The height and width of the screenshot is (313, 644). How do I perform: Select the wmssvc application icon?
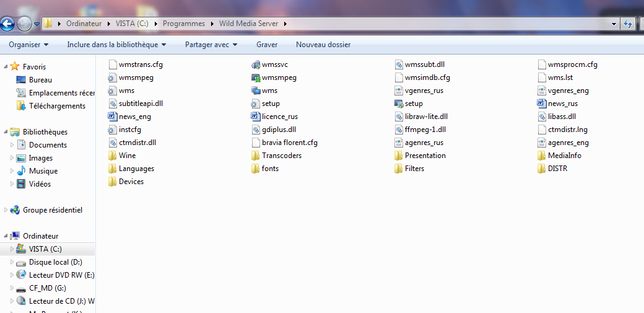pos(256,64)
